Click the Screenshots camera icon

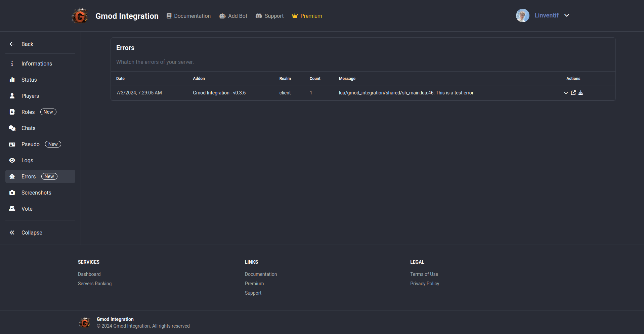pos(12,193)
